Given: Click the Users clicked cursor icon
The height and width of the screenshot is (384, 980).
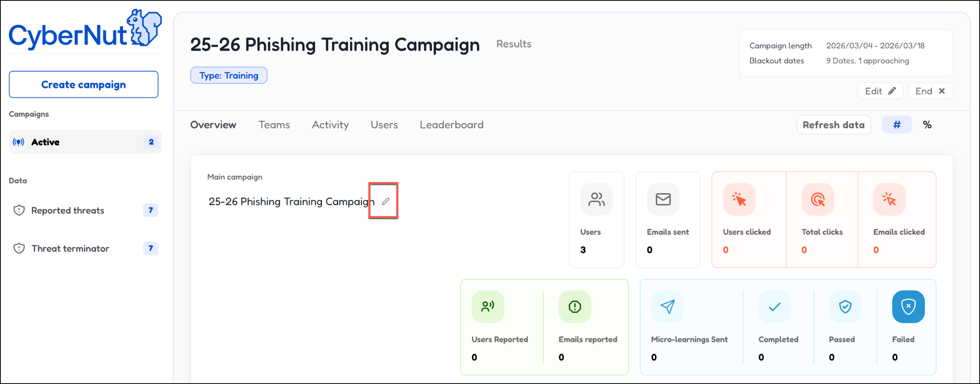Looking at the screenshot, I should 739,199.
